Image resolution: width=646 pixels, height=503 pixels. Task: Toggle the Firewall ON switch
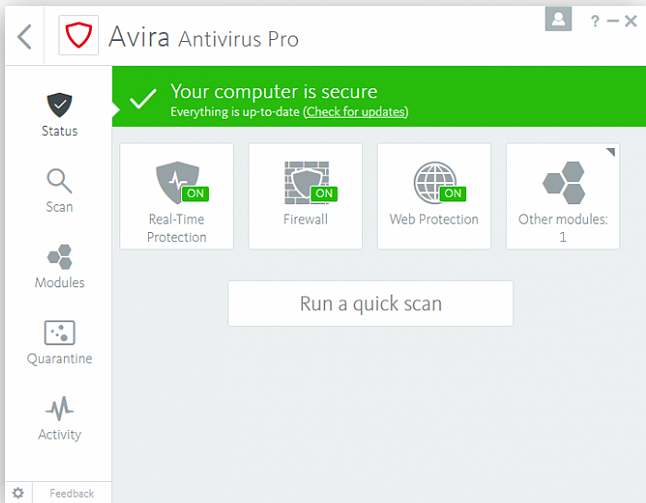pos(324,193)
